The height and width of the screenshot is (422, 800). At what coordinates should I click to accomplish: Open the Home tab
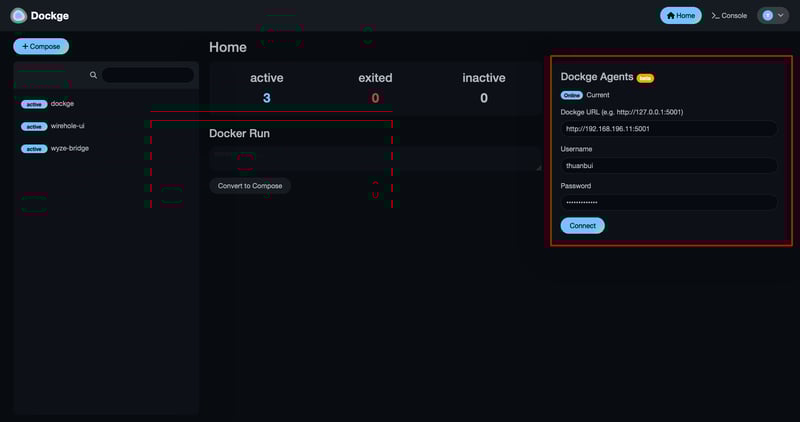point(680,16)
